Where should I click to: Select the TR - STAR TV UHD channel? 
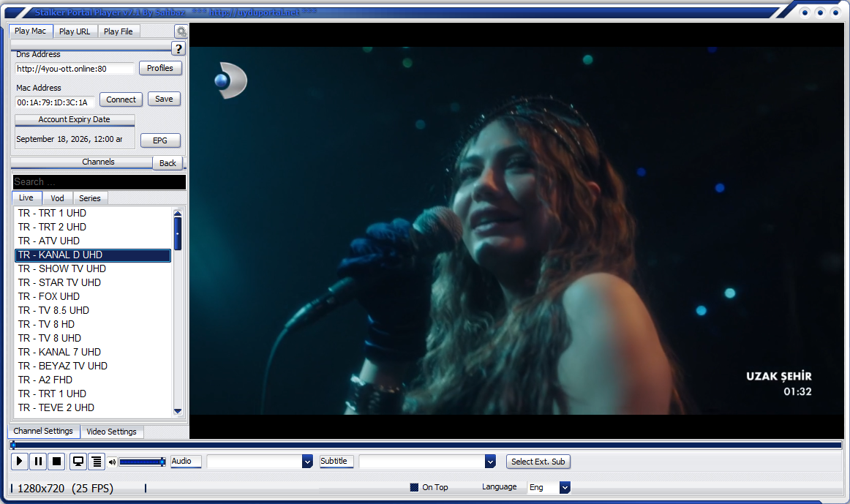(59, 282)
